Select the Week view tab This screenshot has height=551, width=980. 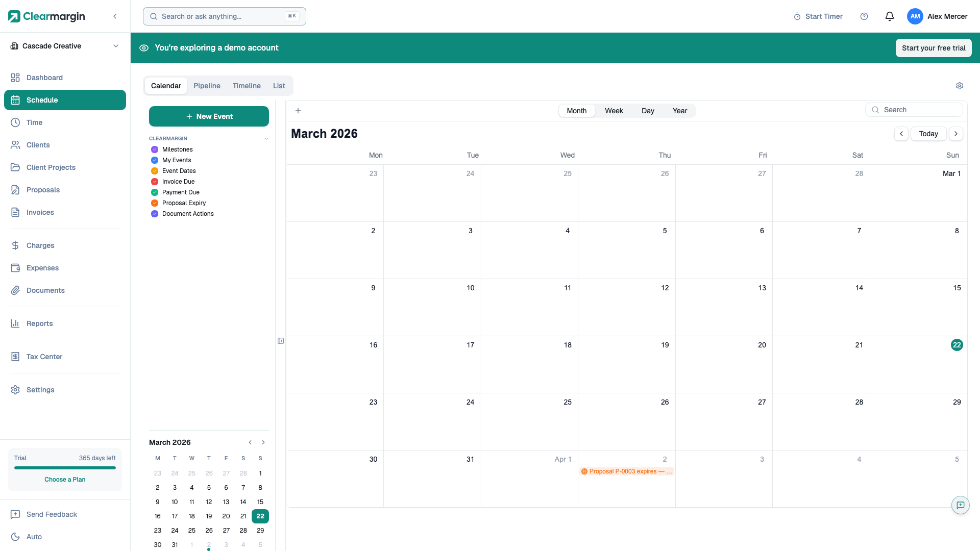tap(614, 111)
